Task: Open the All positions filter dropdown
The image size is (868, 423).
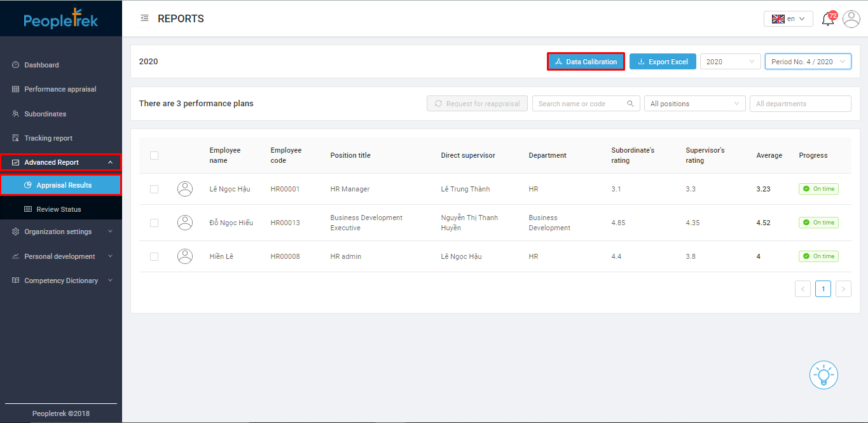Action: pyautogui.click(x=694, y=104)
